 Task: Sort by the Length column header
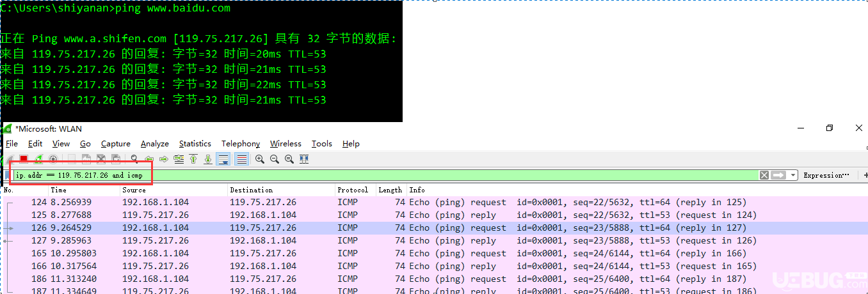click(x=391, y=190)
